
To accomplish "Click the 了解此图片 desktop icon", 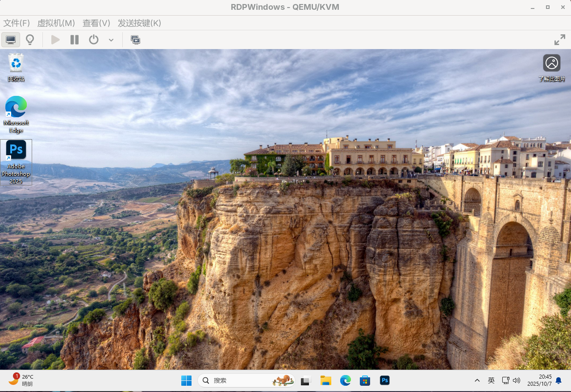I will [x=551, y=67].
